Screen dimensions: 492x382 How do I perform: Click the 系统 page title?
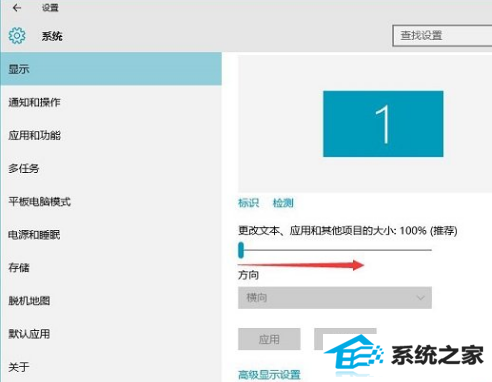(x=52, y=36)
